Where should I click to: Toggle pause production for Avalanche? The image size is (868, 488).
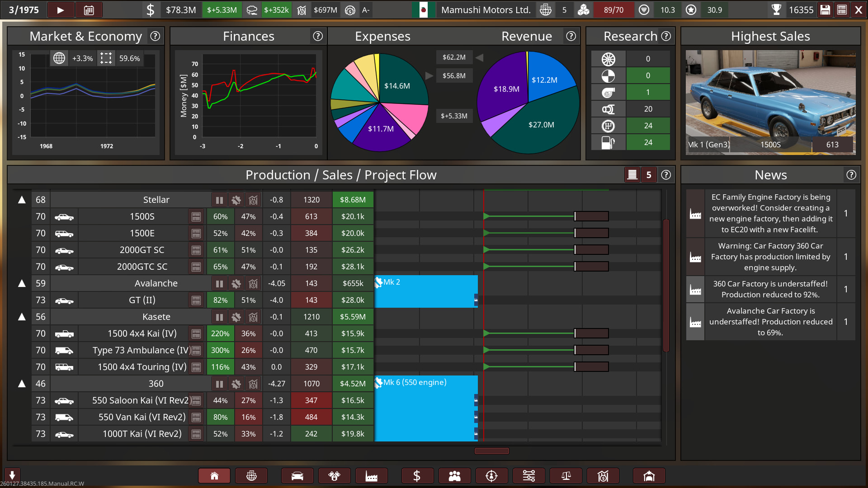pyautogui.click(x=219, y=283)
